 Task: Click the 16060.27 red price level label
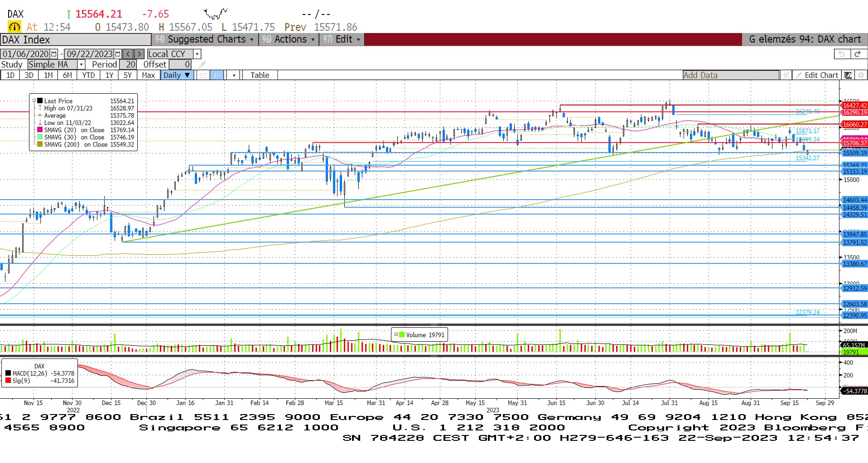click(x=854, y=124)
